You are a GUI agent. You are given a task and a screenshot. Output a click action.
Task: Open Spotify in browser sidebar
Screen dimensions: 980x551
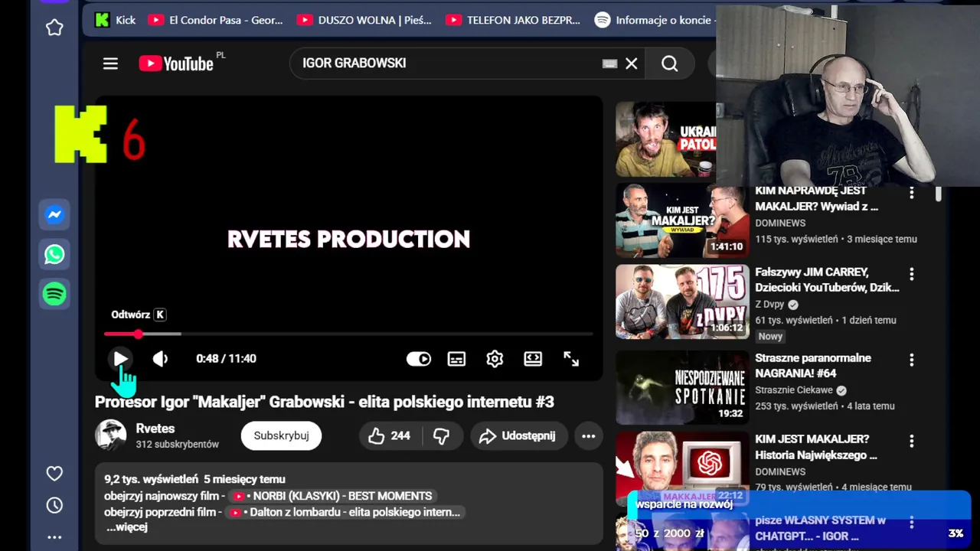click(54, 294)
